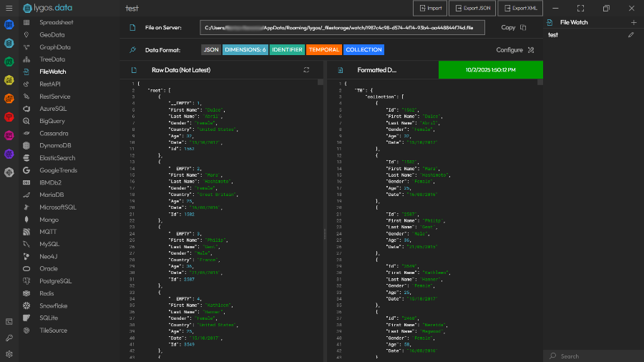This screenshot has height=362, width=644.
Task: Open RestAPI source
Action: (49, 84)
